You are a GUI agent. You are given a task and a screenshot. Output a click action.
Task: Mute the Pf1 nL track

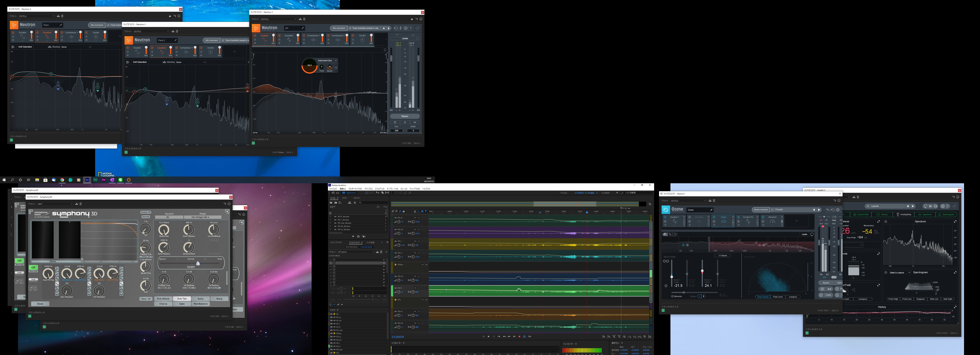coord(415,218)
